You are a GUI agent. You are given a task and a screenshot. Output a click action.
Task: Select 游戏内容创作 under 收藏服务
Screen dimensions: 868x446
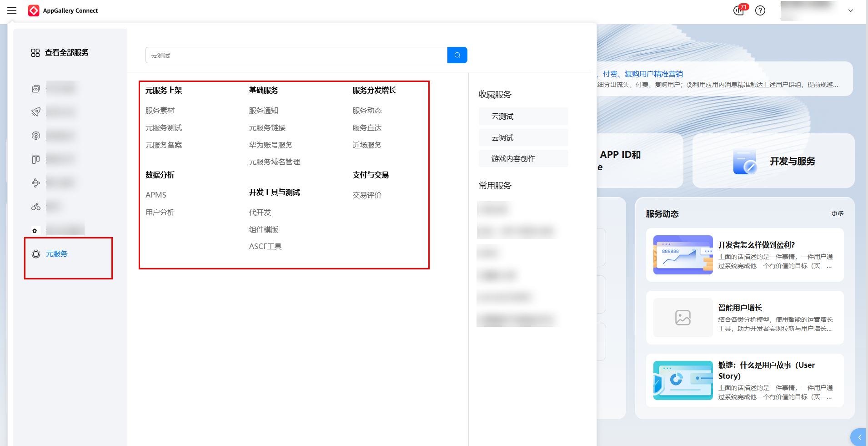pyautogui.click(x=513, y=158)
